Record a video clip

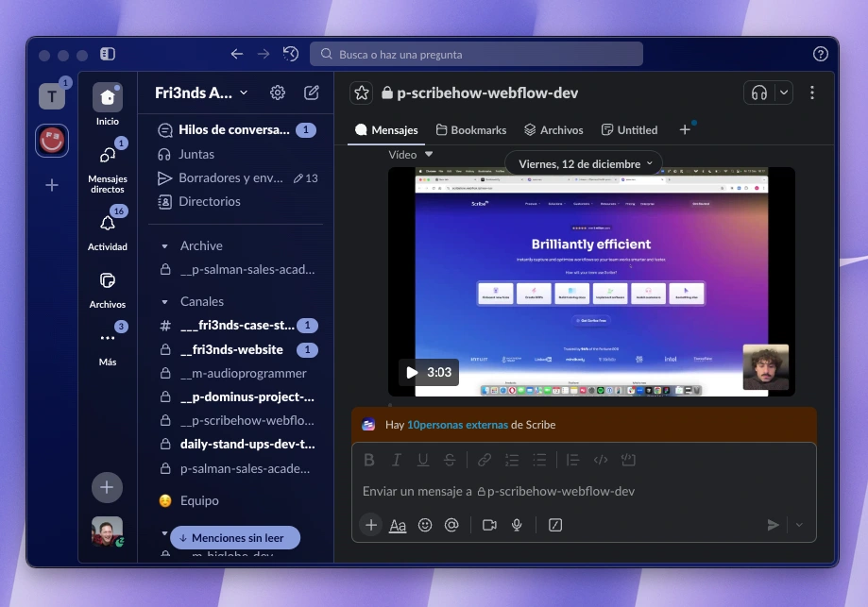click(x=489, y=525)
